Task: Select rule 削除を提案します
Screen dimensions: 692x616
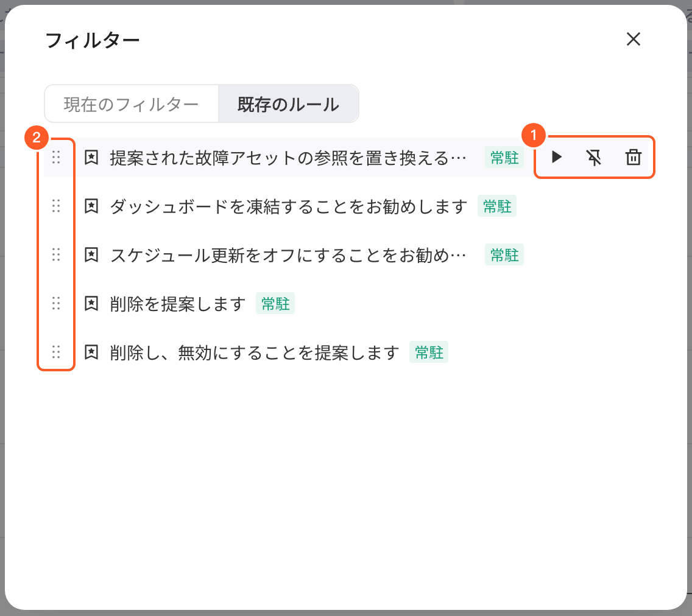Action: pyautogui.click(x=178, y=304)
